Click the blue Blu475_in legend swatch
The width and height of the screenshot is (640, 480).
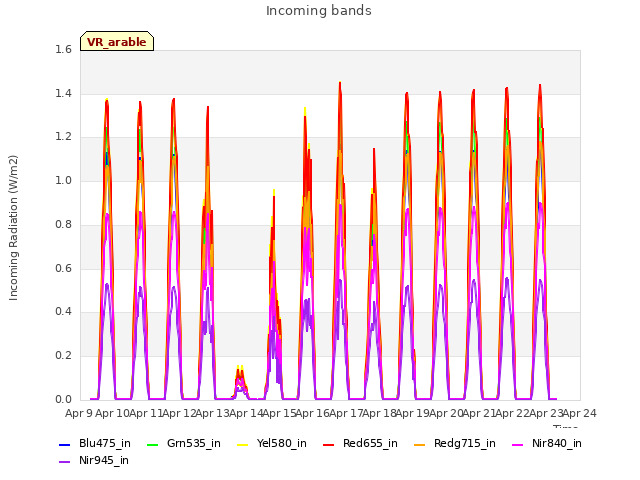coord(65,444)
